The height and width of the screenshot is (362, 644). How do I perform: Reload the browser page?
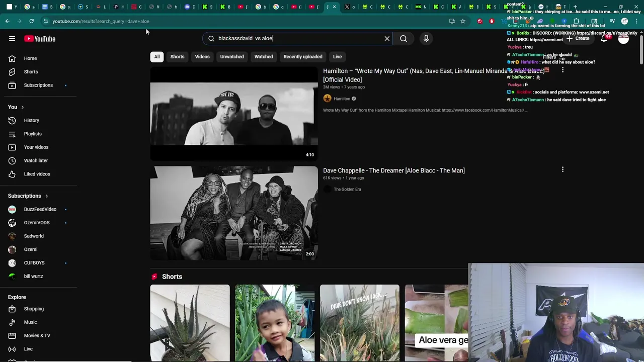pyautogui.click(x=31, y=21)
